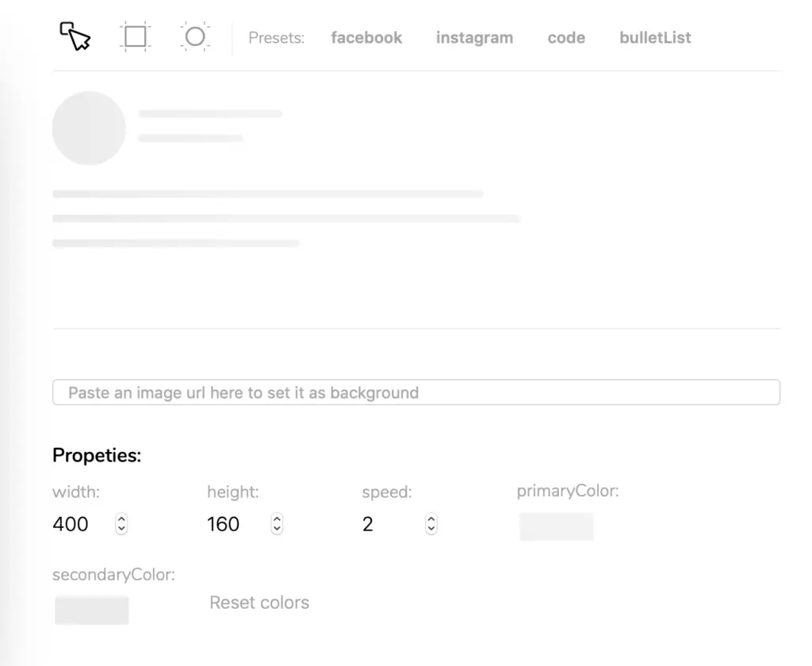The height and width of the screenshot is (666, 812).
Task: Open the primaryColor swatch picker
Action: point(557,526)
